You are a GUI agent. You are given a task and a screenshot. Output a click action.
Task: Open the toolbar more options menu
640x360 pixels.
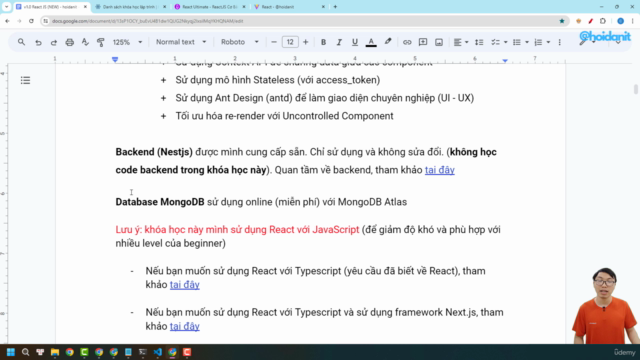click(560, 42)
